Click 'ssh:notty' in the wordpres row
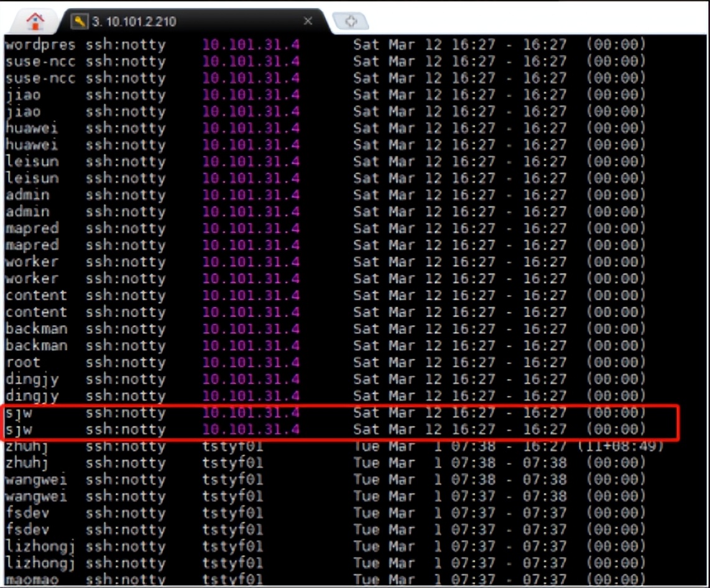Image resolution: width=710 pixels, height=588 pixels. 126,45
